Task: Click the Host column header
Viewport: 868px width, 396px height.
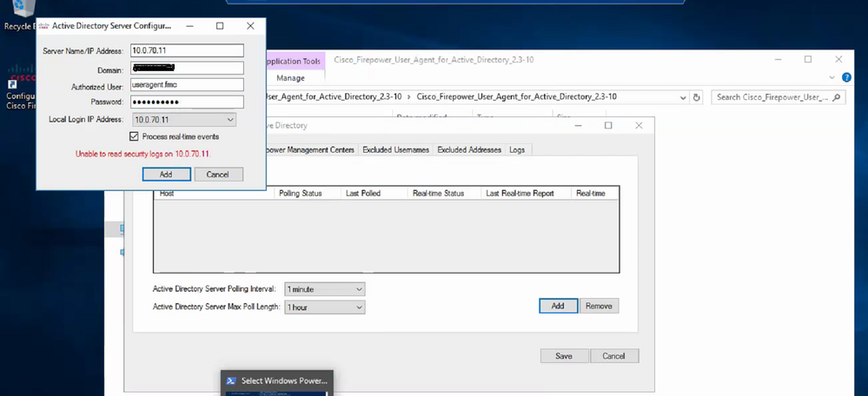Action: pyautogui.click(x=214, y=193)
